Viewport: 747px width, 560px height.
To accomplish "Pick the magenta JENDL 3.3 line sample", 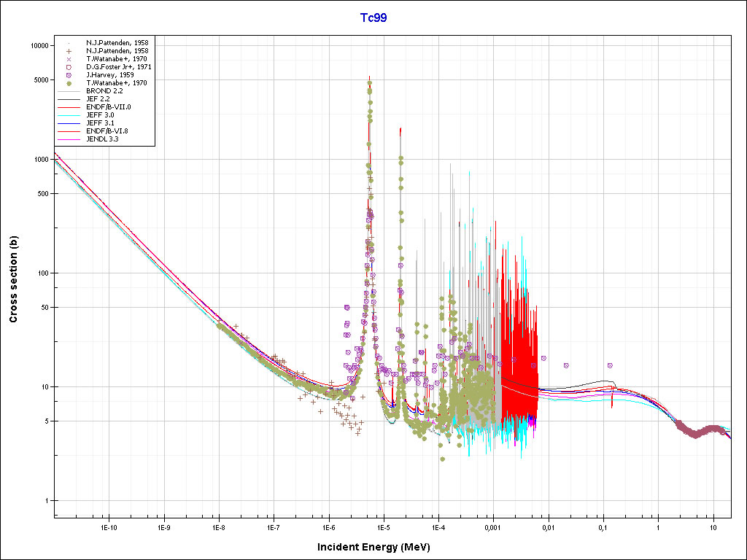I will 69,139.
